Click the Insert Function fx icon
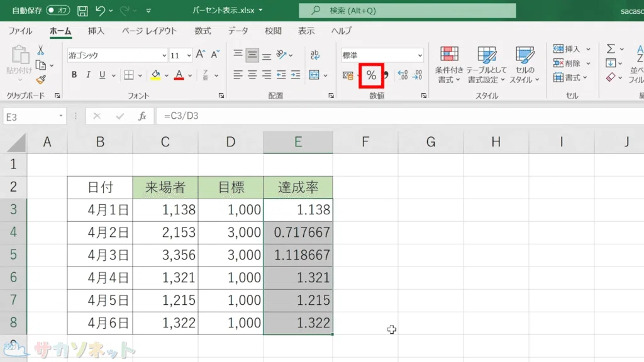Screen dimensions: 644x362 pyautogui.click(x=142, y=116)
